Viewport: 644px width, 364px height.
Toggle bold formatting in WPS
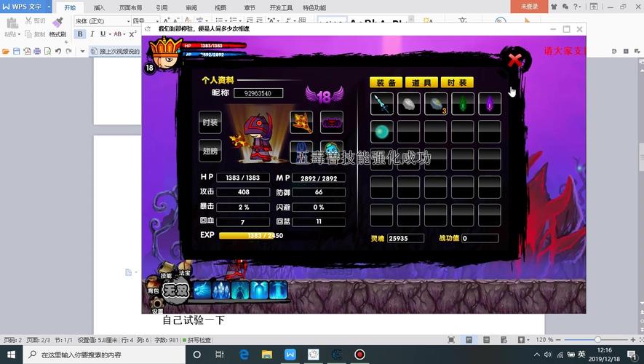pyautogui.click(x=80, y=34)
